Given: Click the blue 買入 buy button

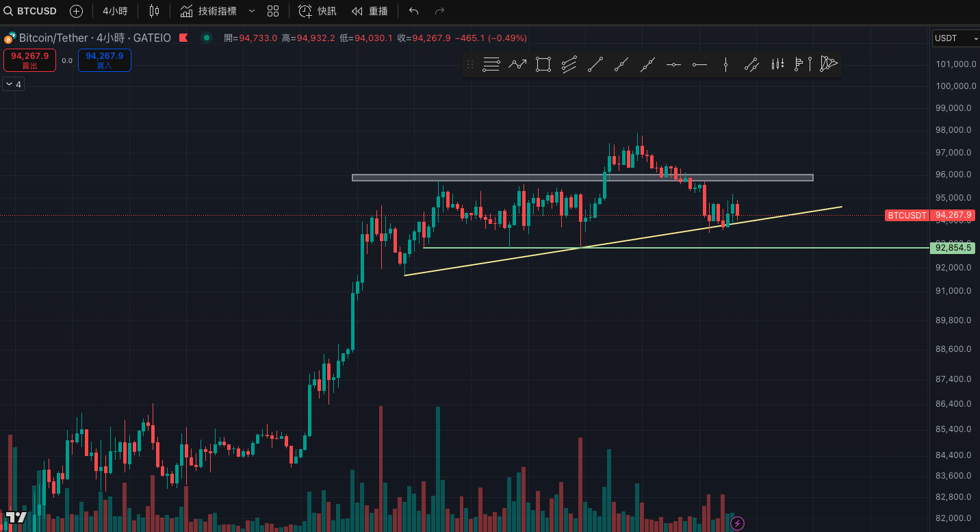Looking at the screenshot, I should (104, 60).
